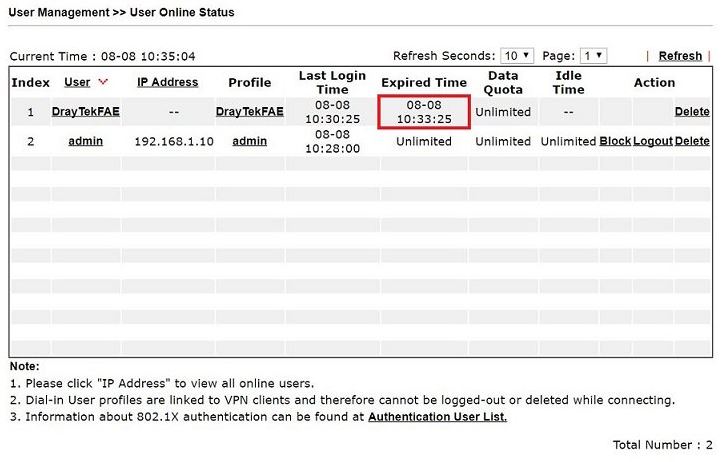The height and width of the screenshot is (462, 721).
Task: Open the admin profile link
Action: [249, 141]
